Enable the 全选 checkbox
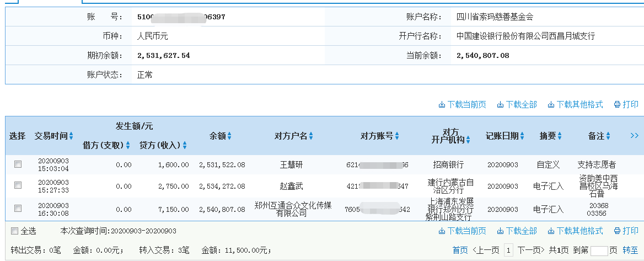The width and height of the screenshot is (644, 261). [x=14, y=231]
